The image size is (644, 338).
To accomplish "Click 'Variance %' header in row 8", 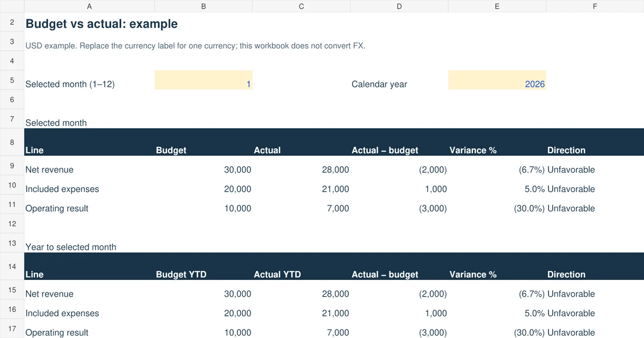I will pyautogui.click(x=473, y=150).
